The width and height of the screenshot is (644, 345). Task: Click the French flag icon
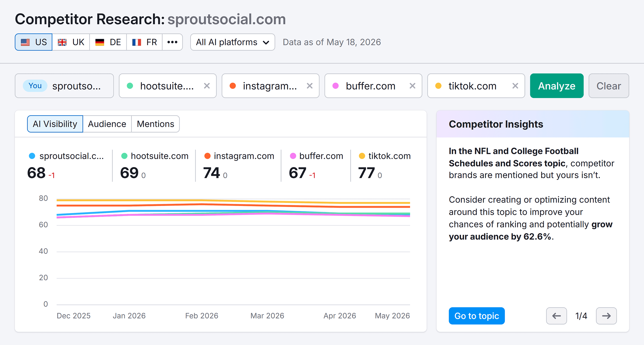(137, 42)
